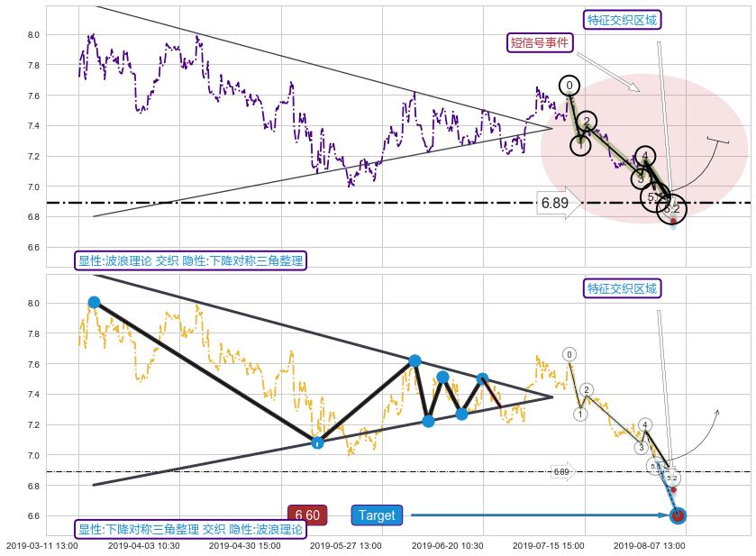
Task: Click wave marker 4 in upper chart
Action: pos(645,157)
